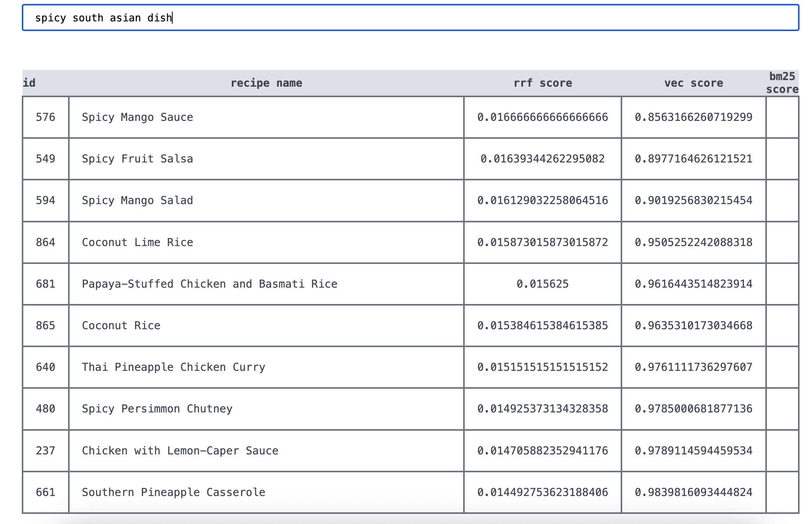Click the "bm25 score" column header
This screenshot has width=812, height=524.
click(782, 83)
